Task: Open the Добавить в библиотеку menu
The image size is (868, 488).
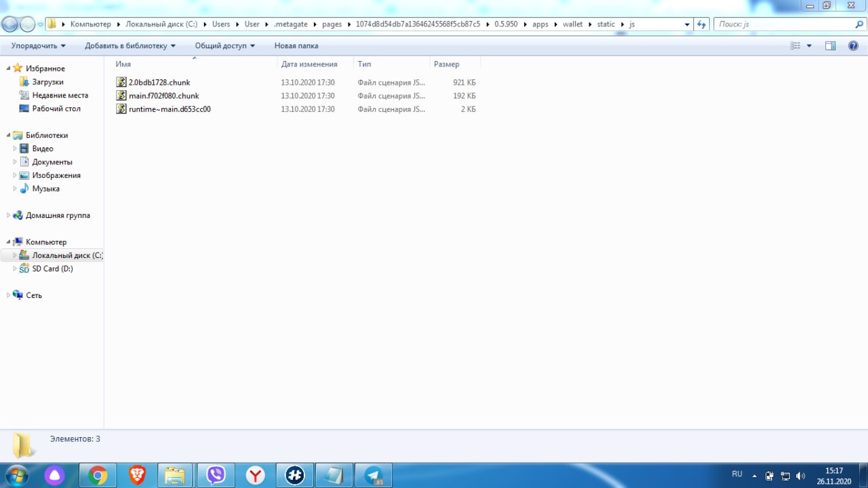Action: [x=130, y=45]
